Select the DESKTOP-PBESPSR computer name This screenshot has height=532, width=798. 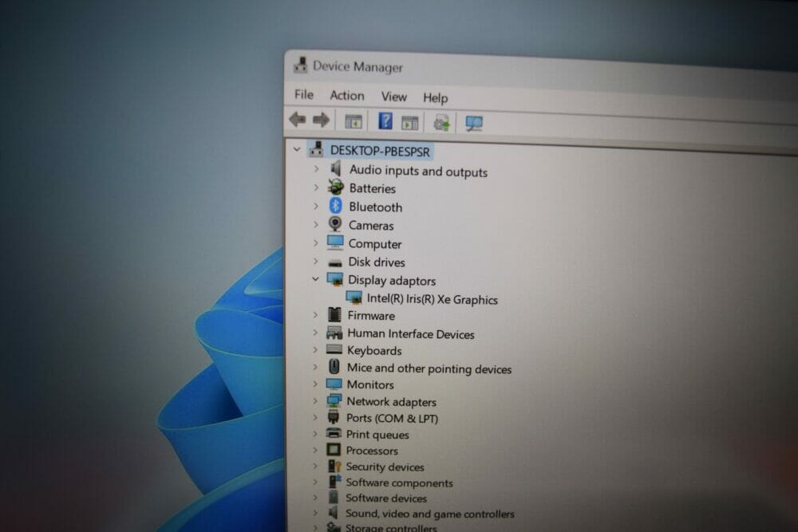pyautogui.click(x=380, y=151)
